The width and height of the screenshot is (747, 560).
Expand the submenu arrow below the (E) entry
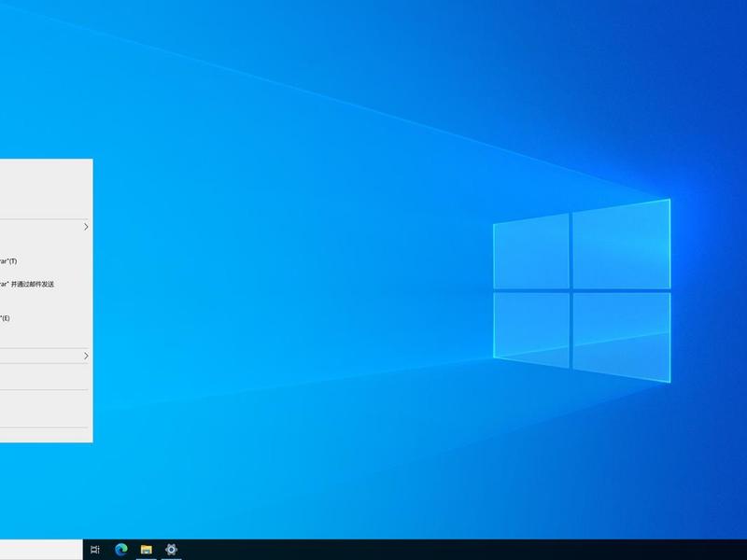pyautogui.click(x=86, y=356)
